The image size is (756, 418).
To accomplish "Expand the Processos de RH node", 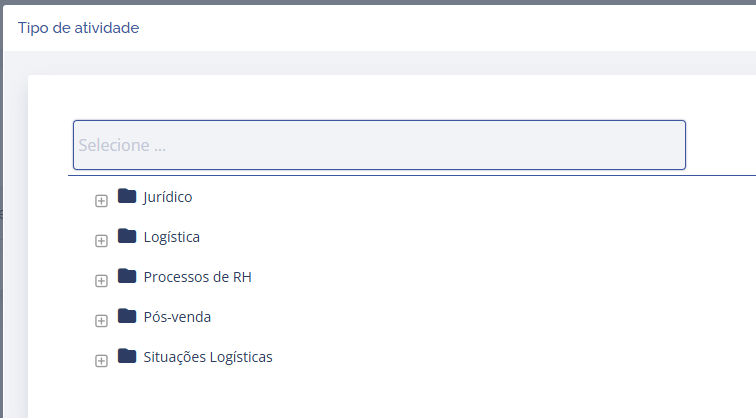I will [x=101, y=281].
